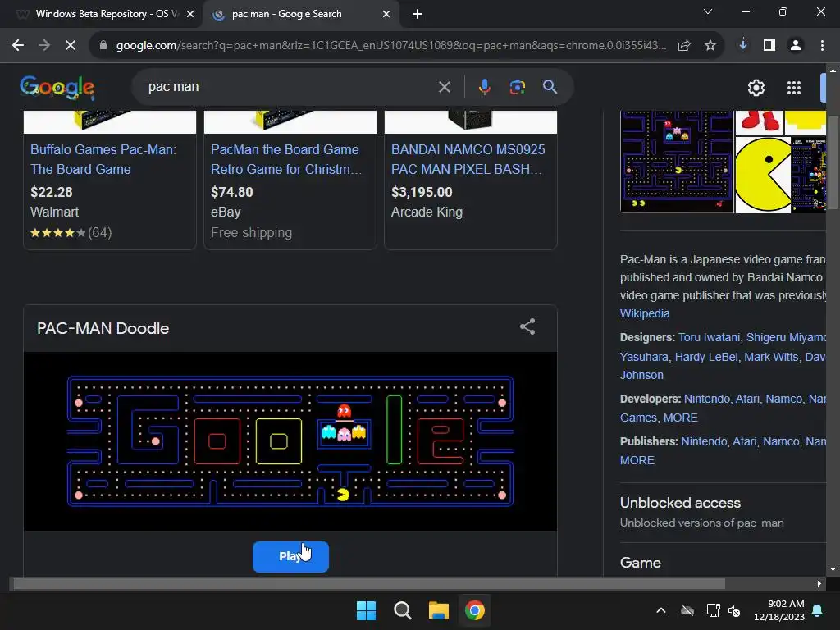This screenshot has width=840, height=630.
Task: Open the Chrome three-dot menu
Action: pyautogui.click(x=822, y=46)
